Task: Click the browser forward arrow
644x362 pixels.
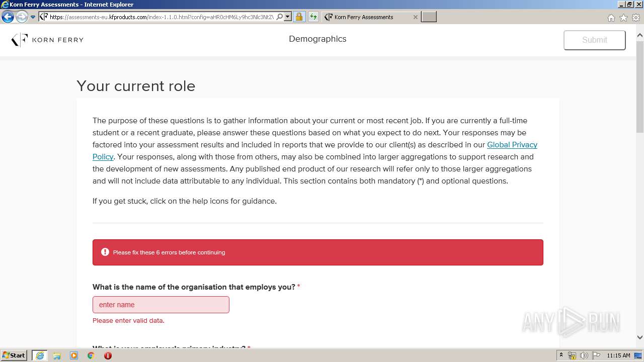Action: pos(21,17)
